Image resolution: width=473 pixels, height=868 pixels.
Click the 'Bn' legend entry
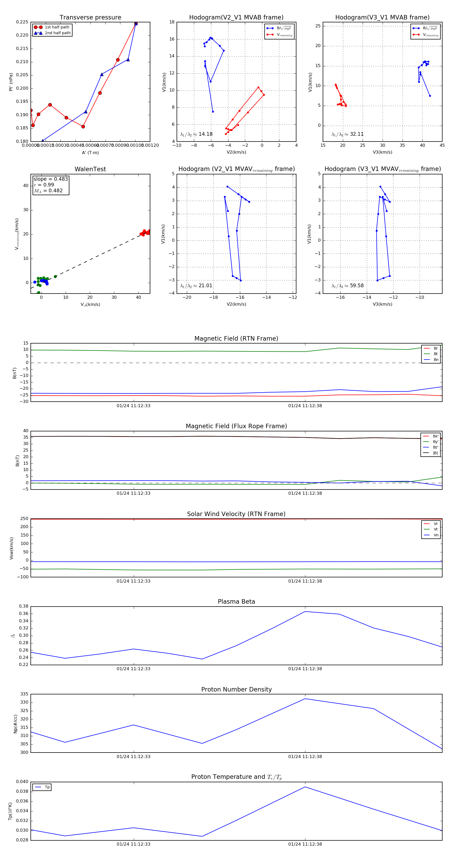431,360
